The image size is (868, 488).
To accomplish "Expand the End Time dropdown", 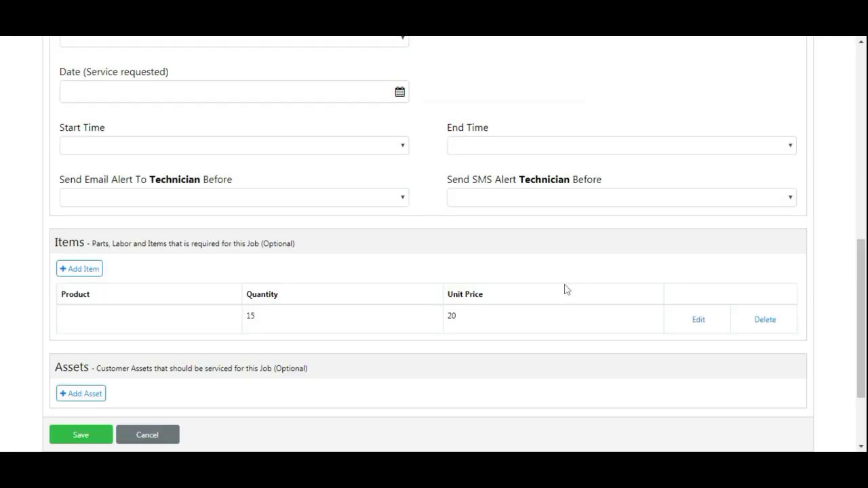I will [x=622, y=145].
